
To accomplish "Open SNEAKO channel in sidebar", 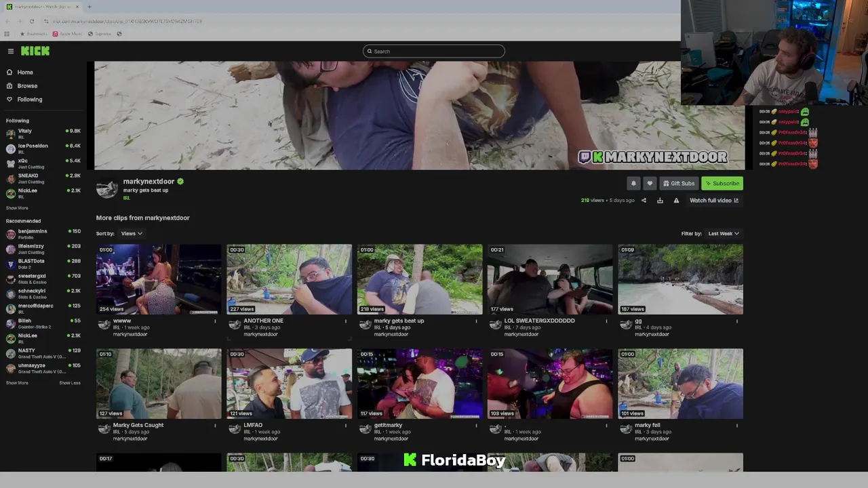I will point(43,178).
